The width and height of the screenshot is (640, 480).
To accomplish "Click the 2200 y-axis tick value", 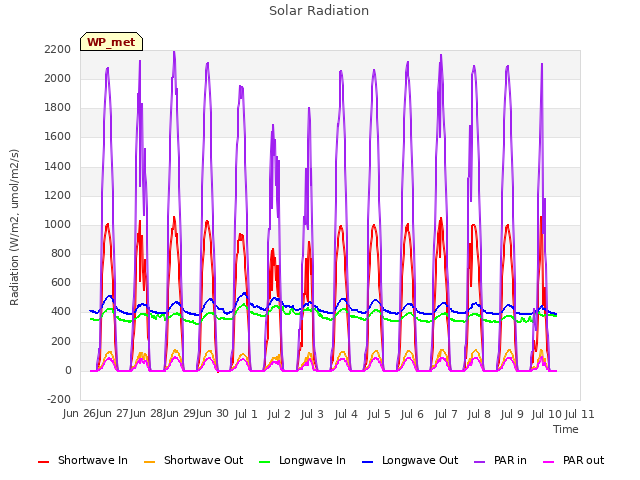I will coord(58,49).
